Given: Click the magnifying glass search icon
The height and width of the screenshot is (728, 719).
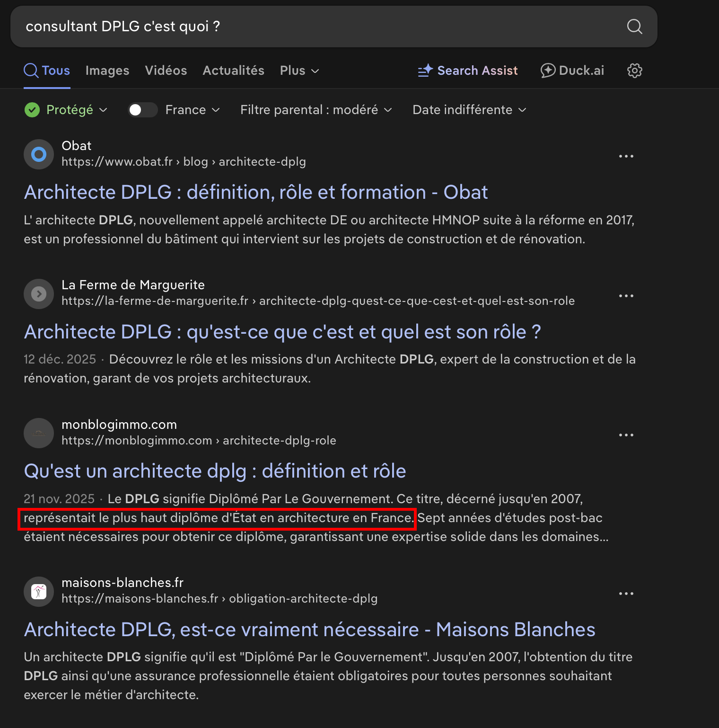Looking at the screenshot, I should [634, 27].
